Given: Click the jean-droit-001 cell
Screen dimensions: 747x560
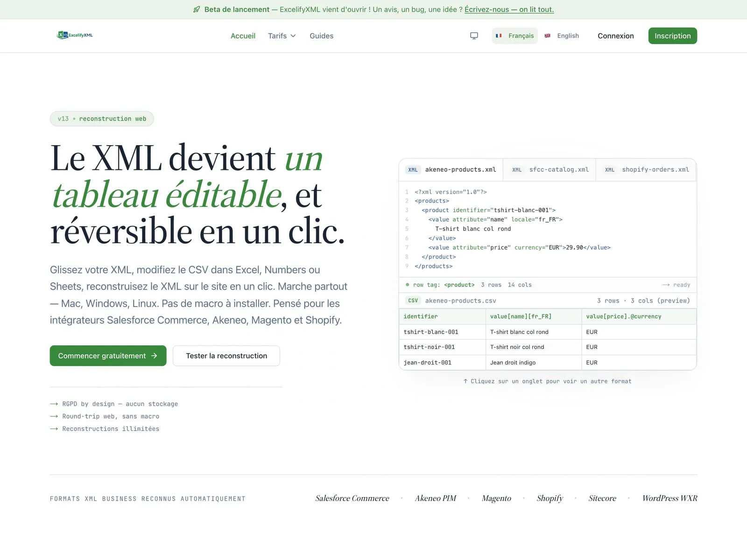Looking at the screenshot, I should pos(443,362).
